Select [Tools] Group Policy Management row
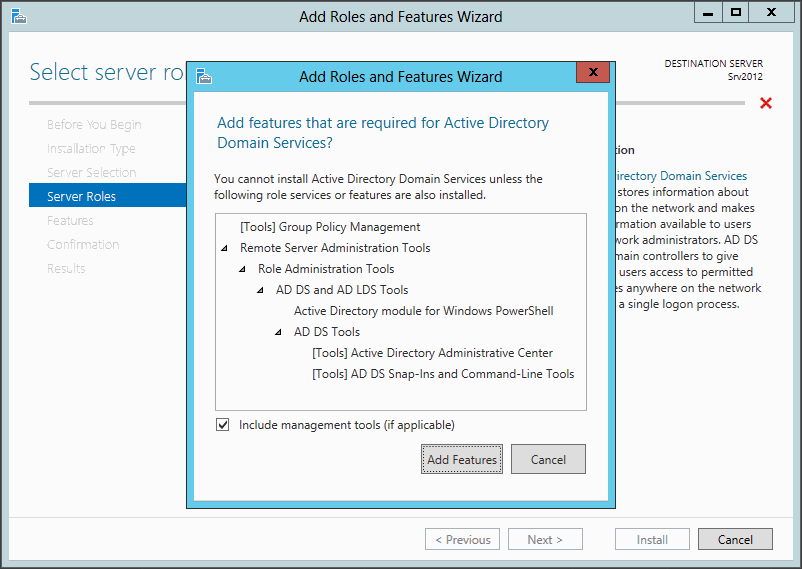The image size is (802, 569). [x=330, y=227]
